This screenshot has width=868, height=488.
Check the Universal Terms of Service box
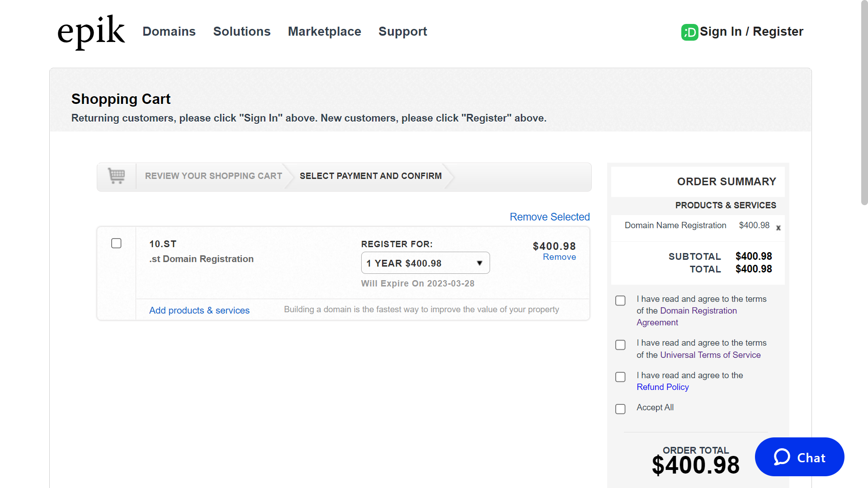(x=620, y=345)
